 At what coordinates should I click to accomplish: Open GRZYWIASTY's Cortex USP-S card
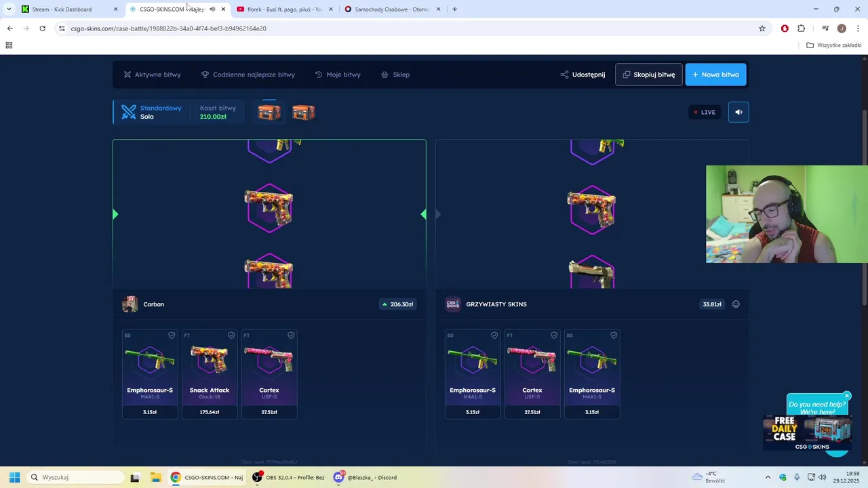point(532,373)
